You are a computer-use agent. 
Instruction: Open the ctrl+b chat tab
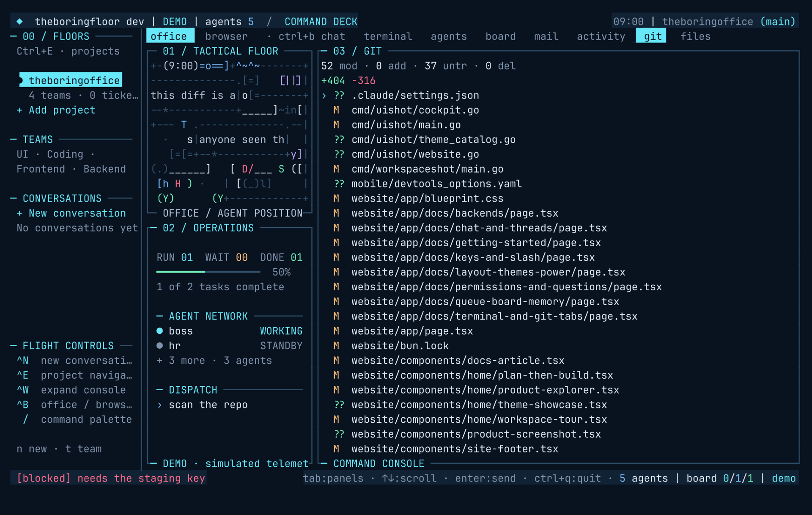312,36
